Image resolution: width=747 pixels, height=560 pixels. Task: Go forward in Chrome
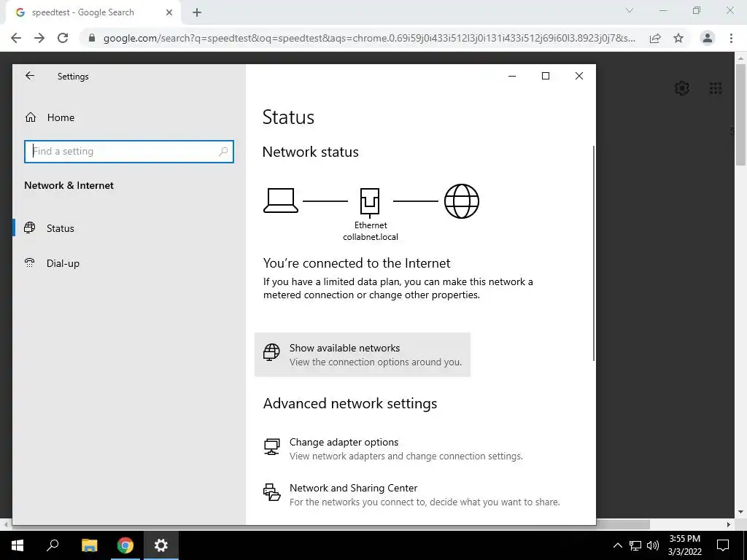[x=39, y=38]
